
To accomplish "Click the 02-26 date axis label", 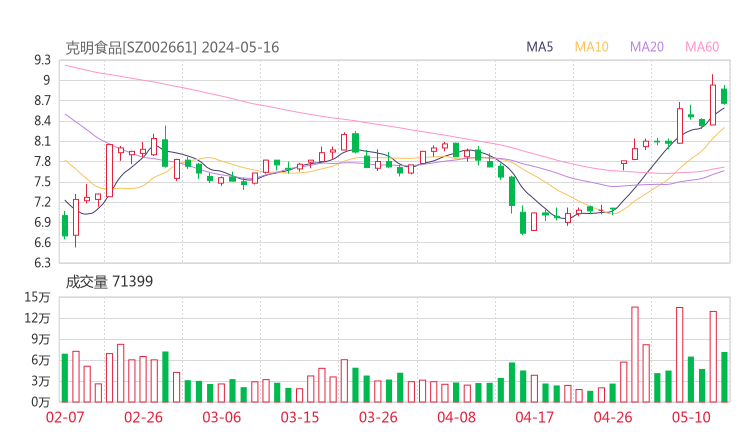I will [x=143, y=417].
